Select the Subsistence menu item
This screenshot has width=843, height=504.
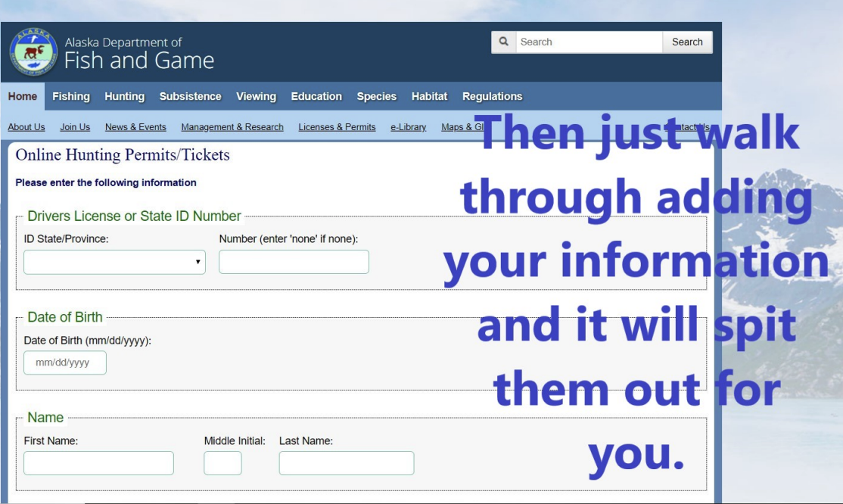pyautogui.click(x=190, y=97)
